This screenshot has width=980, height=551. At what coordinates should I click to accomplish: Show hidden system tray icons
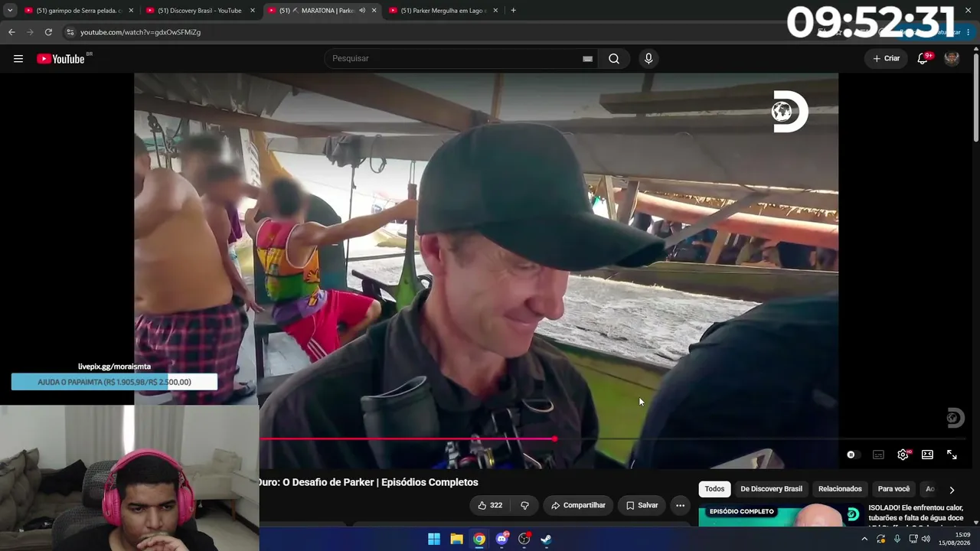click(x=864, y=539)
